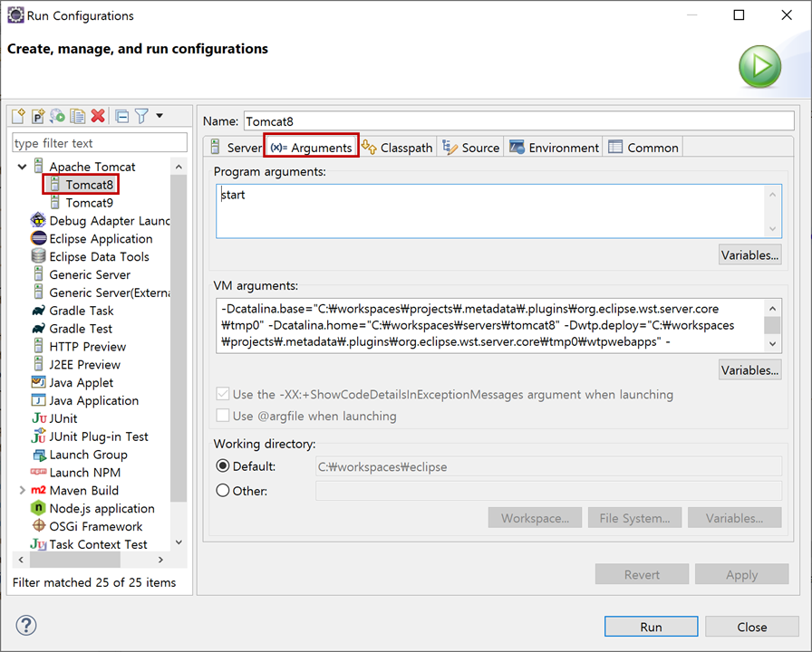Image resolution: width=812 pixels, height=652 pixels.
Task: Toggle ShowCodeDetailsInExceptionMessages checkbox
Action: (223, 394)
